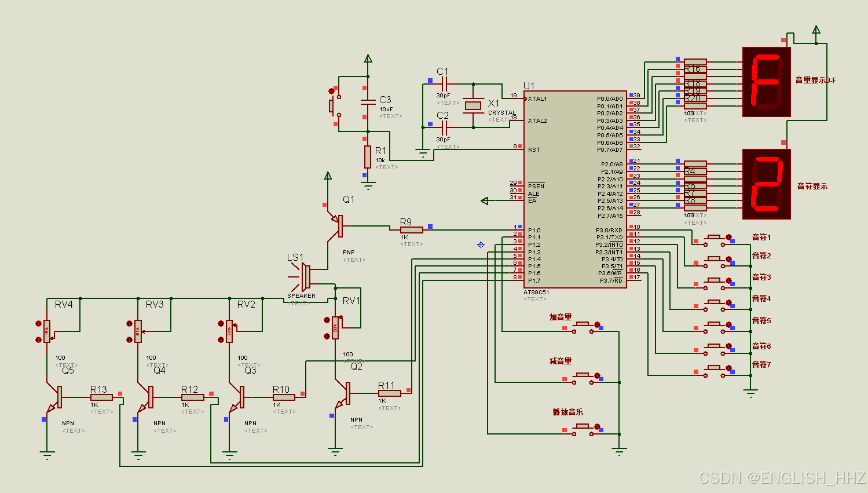Click the 10k value beside R1

click(380, 160)
